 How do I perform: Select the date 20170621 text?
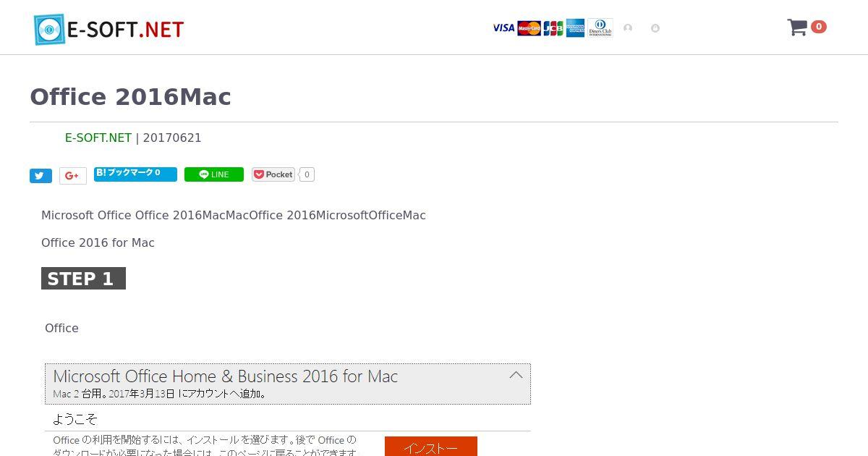point(172,138)
